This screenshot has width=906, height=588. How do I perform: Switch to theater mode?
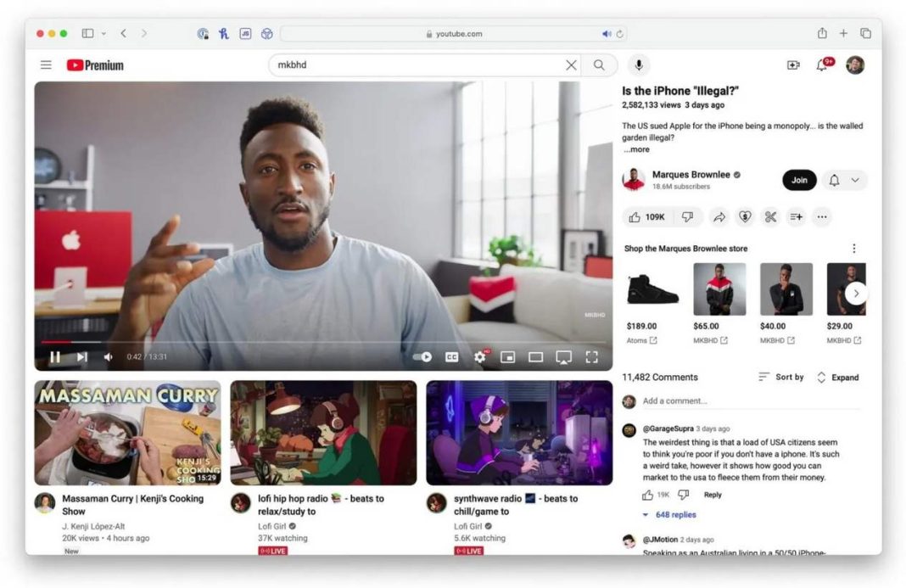click(535, 357)
